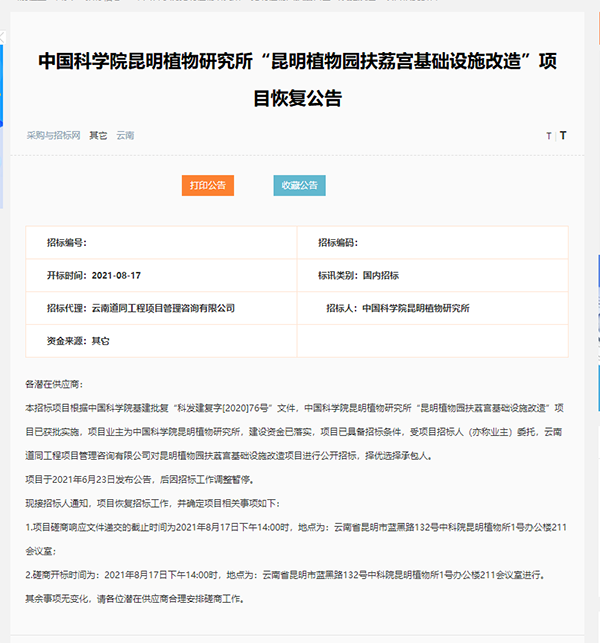The height and width of the screenshot is (643, 600).
Task: Select the 其它 category breadcrumb
Action: (98, 135)
